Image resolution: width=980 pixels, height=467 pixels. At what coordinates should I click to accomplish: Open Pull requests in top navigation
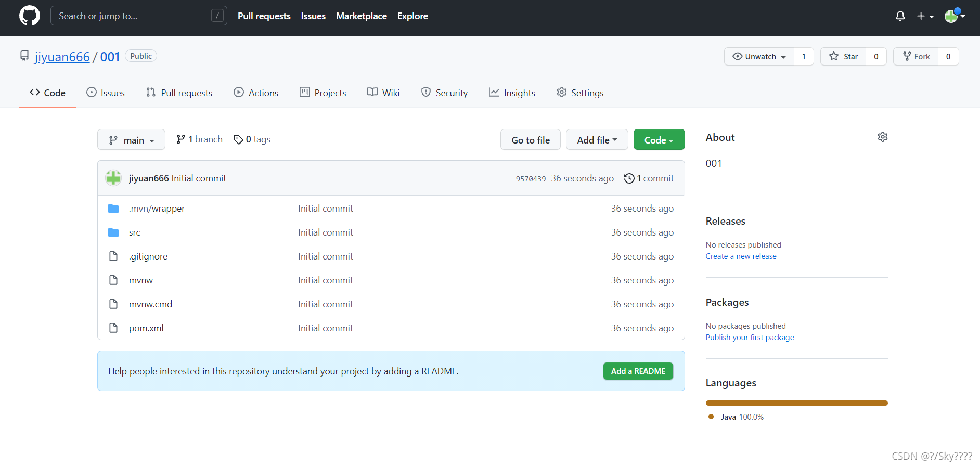click(x=264, y=16)
